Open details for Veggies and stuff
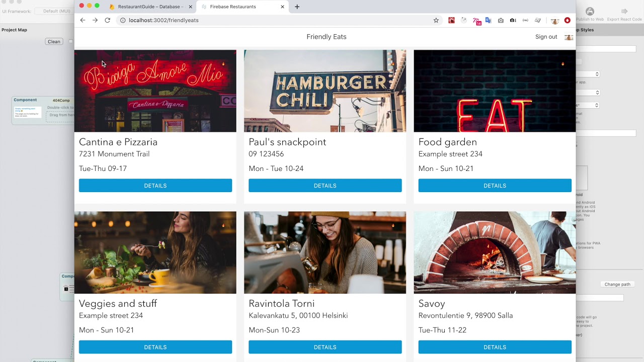Screen dimensions: 644x362 tap(155, 347)
